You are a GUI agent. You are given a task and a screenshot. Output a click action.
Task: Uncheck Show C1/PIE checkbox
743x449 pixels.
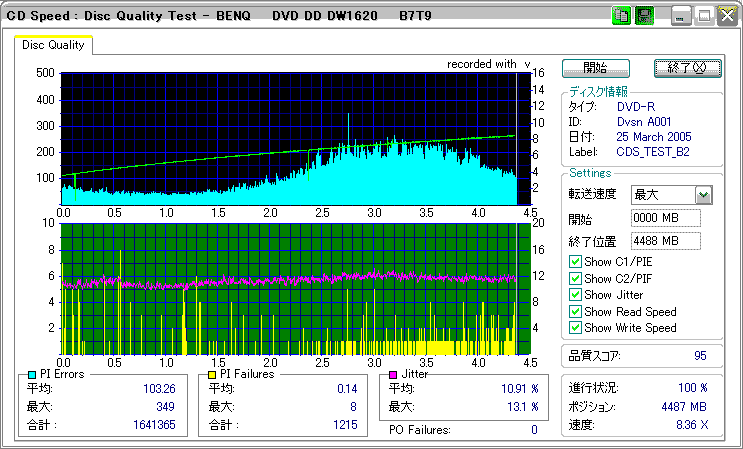pyautogui.click(x=575, y=263)
